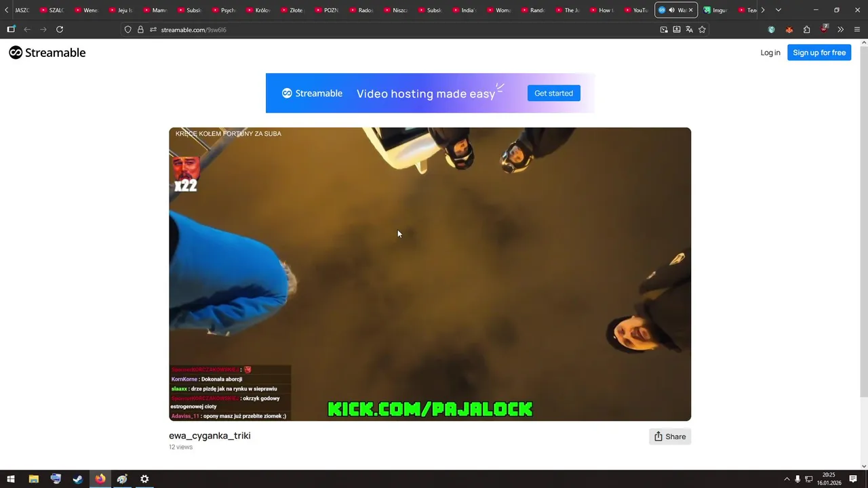Click the microphone icon in the system tray
The height and width of the screenshot is (488, 868).
pos(797,479)
